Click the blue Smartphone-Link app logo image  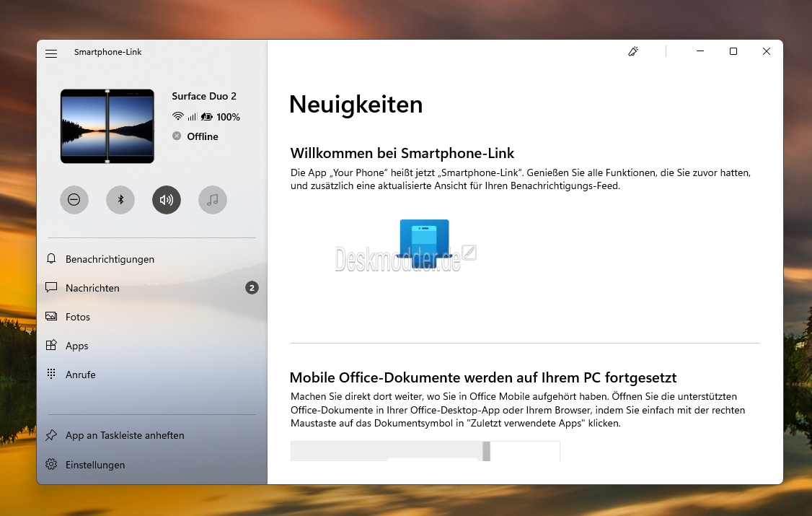[424, 243]
